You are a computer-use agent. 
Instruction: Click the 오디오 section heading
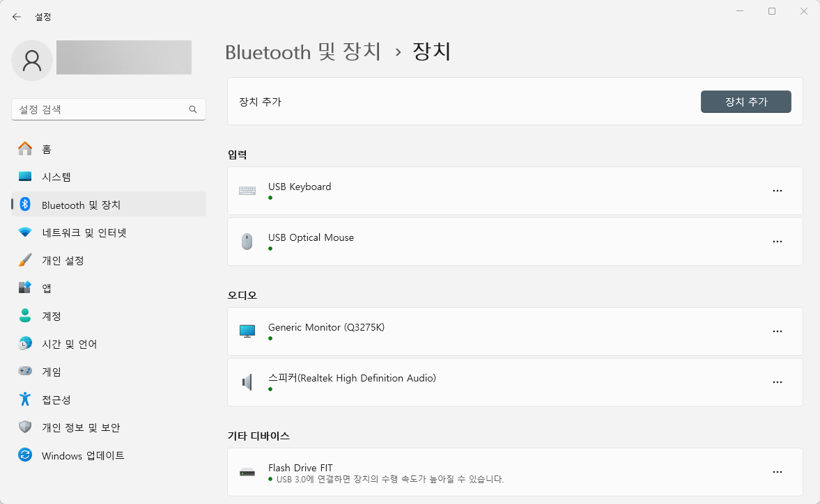[242, 295]
